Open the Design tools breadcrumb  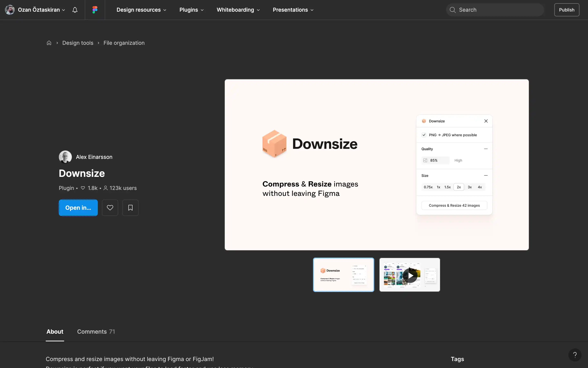(x=78, y=43)
